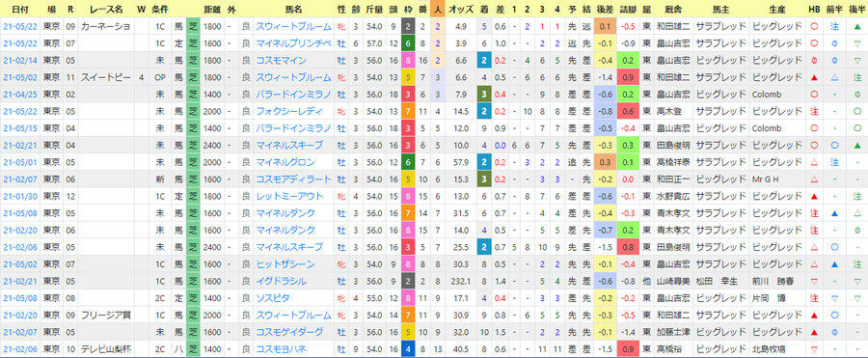The image size is (868, 358).
Task: Open horse link マイネルプリンチペ
Action: click(294, 43)
